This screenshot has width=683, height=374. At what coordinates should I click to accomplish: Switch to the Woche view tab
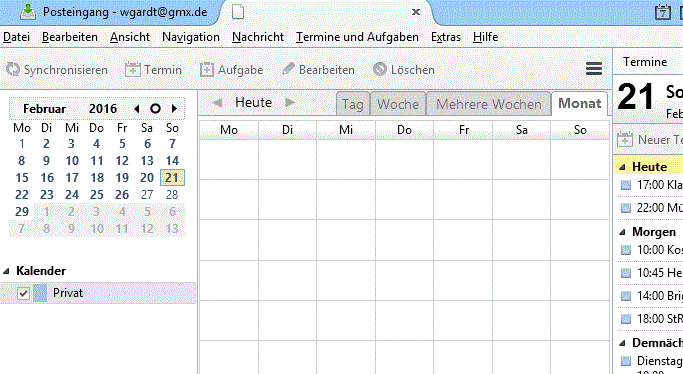[398, 104]
